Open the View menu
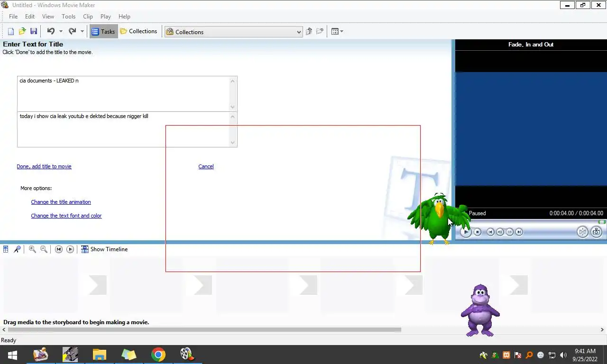The image size is (607, 364). [48, 16]
